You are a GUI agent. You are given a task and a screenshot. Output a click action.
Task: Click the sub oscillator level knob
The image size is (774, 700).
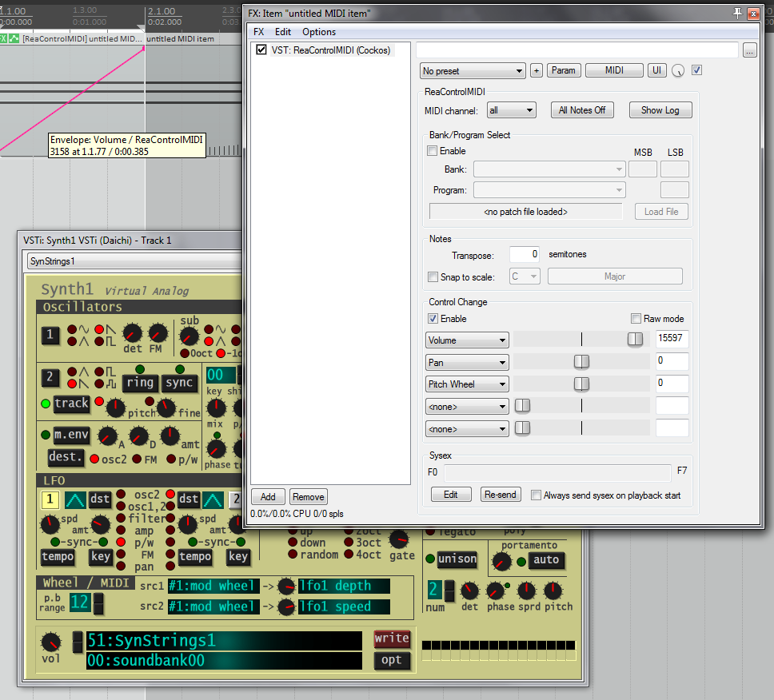(x=189, y=336)
